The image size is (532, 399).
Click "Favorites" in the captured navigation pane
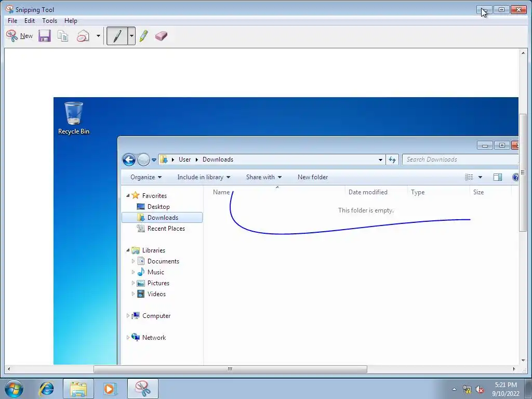point(154,196)
